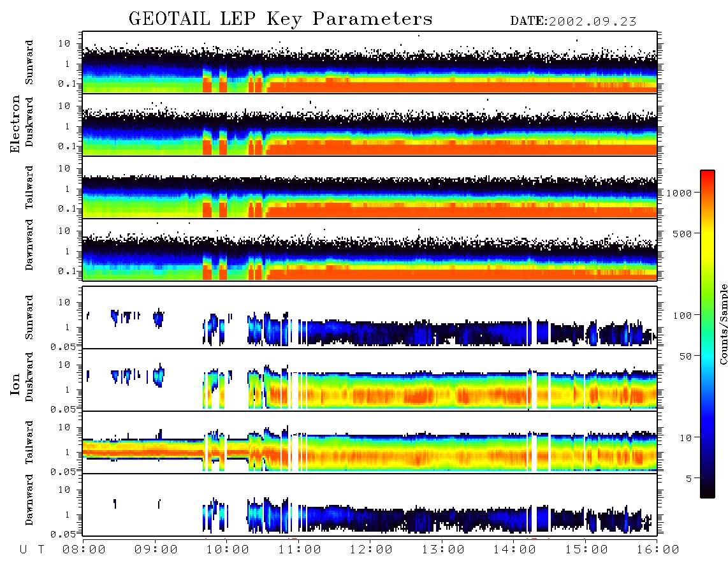Image resolution: width=728 pixels, height=561 pixels.
Task: Click the Ion Tailward spectrogram panel
Action: (x=370, y=442)
